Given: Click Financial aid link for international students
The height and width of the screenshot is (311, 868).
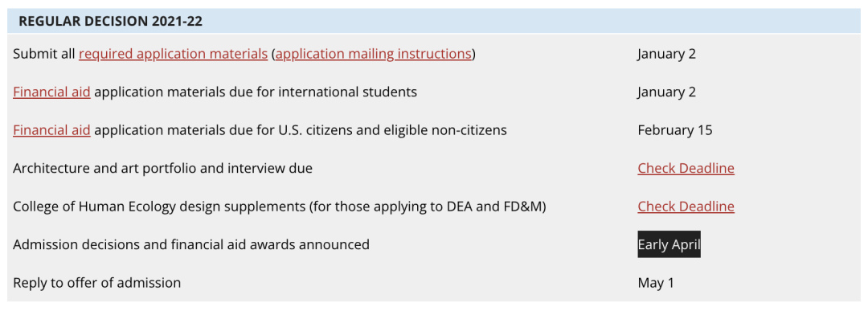Looking at the screenshot, I should click(x=51, y=92).
